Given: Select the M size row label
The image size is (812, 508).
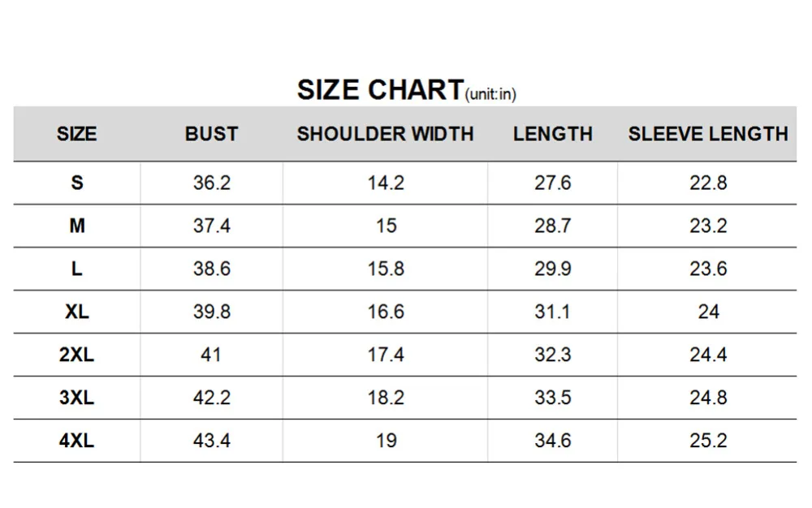Looking at the screenshot, I should pyautogui.click(x=76, y=226).
